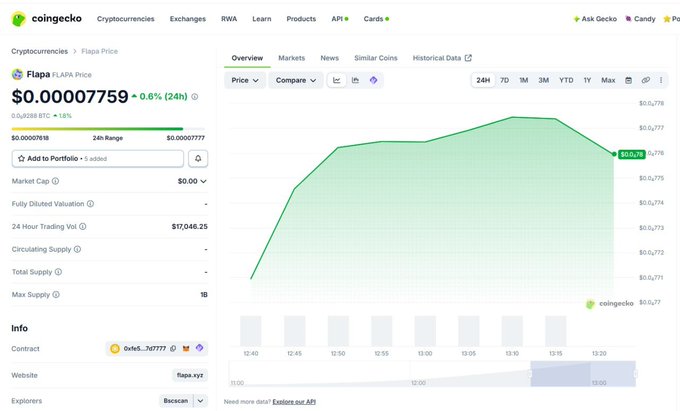Click purple diamond icon in Contract row
680x411 pixels.
[199, 348]
